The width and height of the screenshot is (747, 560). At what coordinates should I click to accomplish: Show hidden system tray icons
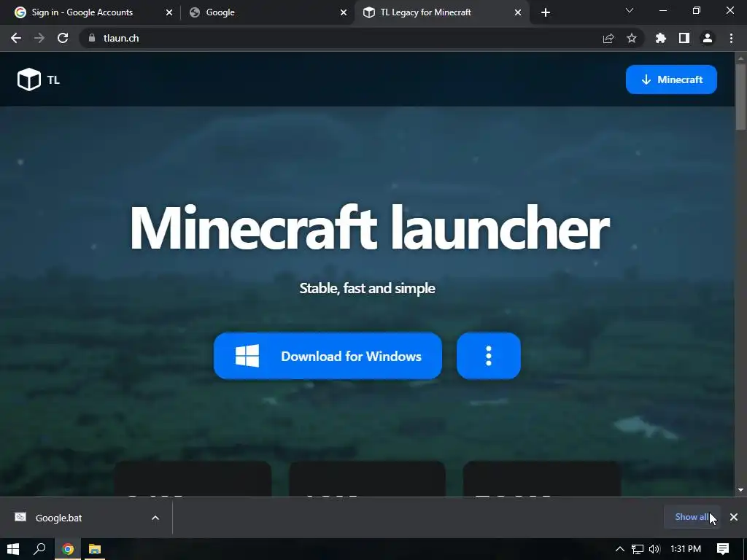[620, 549]
